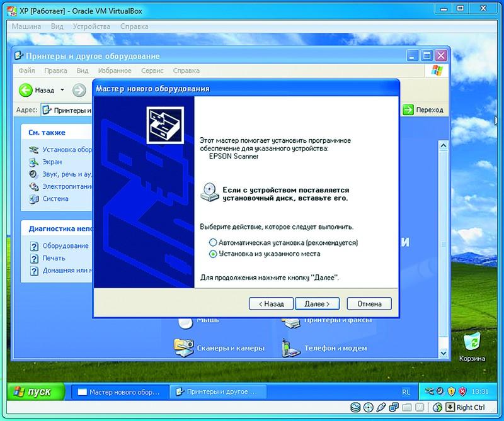504x421 pixels.
Task: Click the round tray icon left of the yellow shield
Action: (440, 391)
